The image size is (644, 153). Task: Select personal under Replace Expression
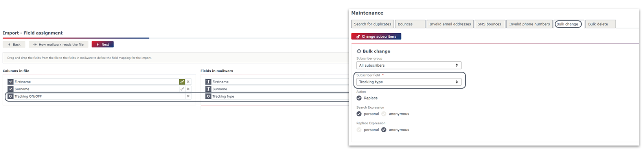pos(359,130)
